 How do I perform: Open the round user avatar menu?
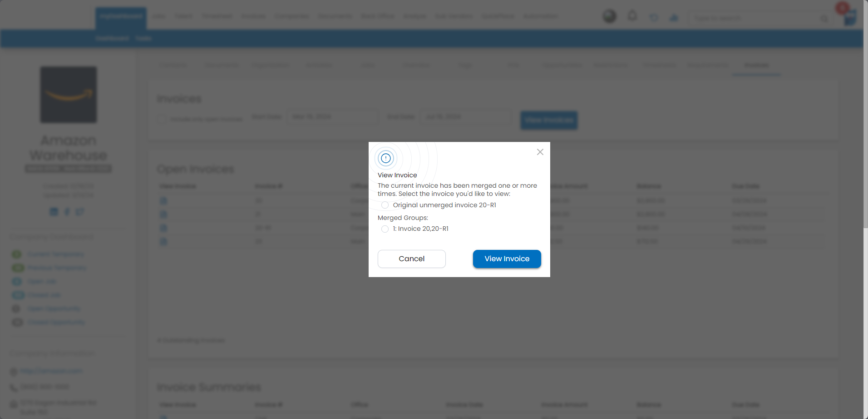click(x=609, y=16)
